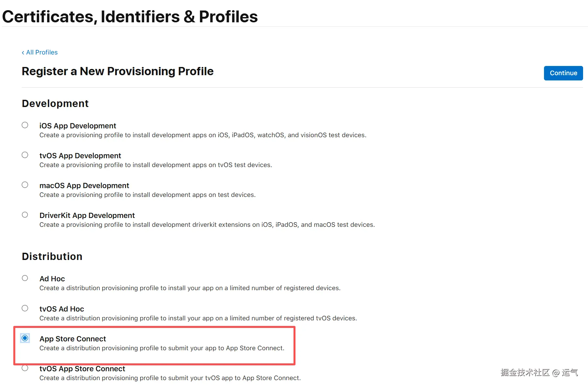Click the App Store Connect label text

click(x=73, y=339)
